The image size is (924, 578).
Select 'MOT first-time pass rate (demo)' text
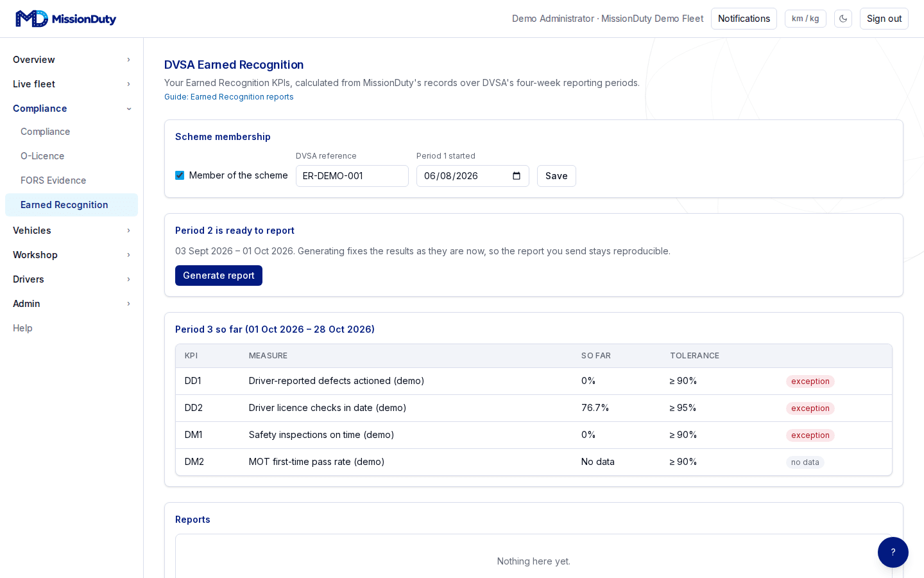tap(317, 462)
